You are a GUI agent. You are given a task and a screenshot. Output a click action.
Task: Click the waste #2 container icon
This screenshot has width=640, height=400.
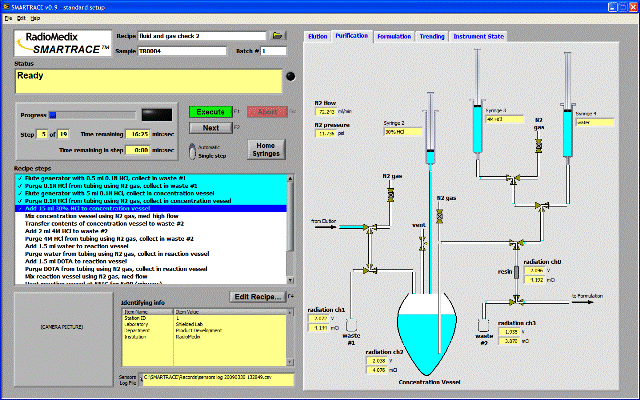pos(483,327)
